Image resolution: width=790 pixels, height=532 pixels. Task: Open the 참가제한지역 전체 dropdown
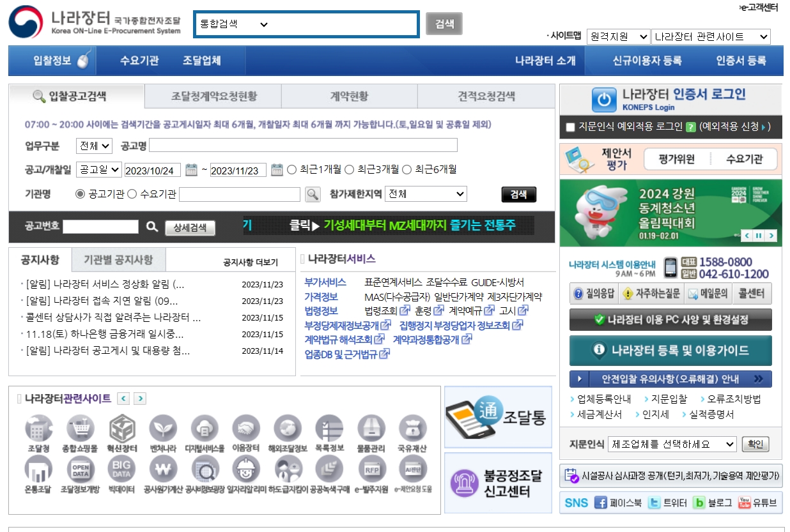coord(426,194)
